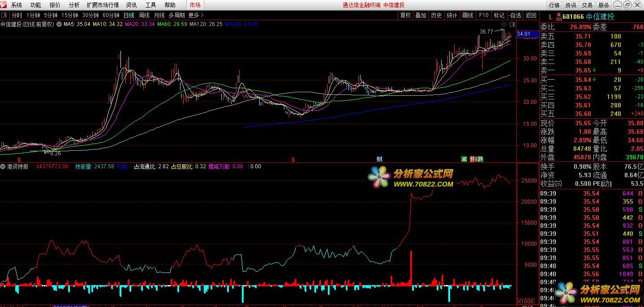
Task: Click the 买五 price 35.60
Action: tap(583, 114)
